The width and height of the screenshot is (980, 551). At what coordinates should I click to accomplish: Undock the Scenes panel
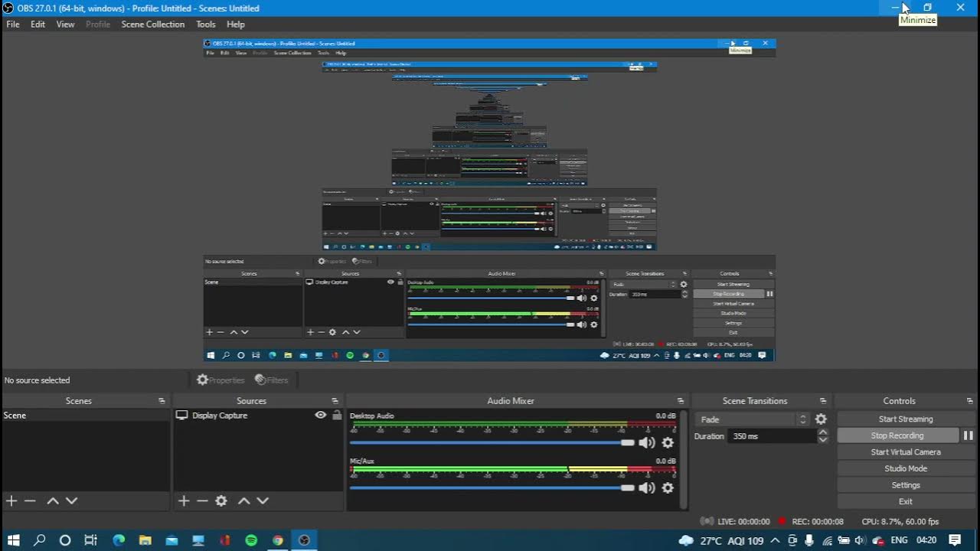tap(162, 401)
